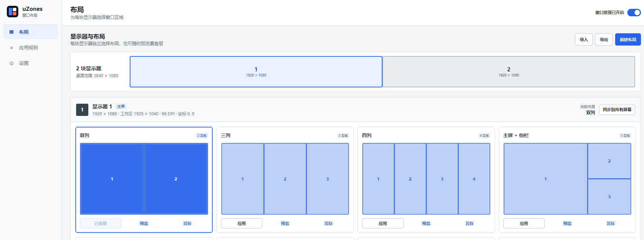Click the 导出 button
Viewport: 644px width, 240px height.
tap(604, 39)
